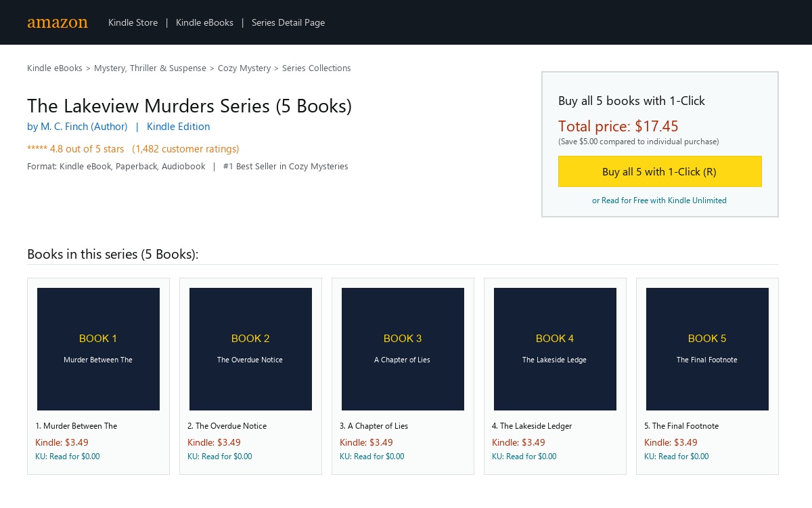Select the Kindle Edition link
Screen dimensions: 812x508
point(178,127)
